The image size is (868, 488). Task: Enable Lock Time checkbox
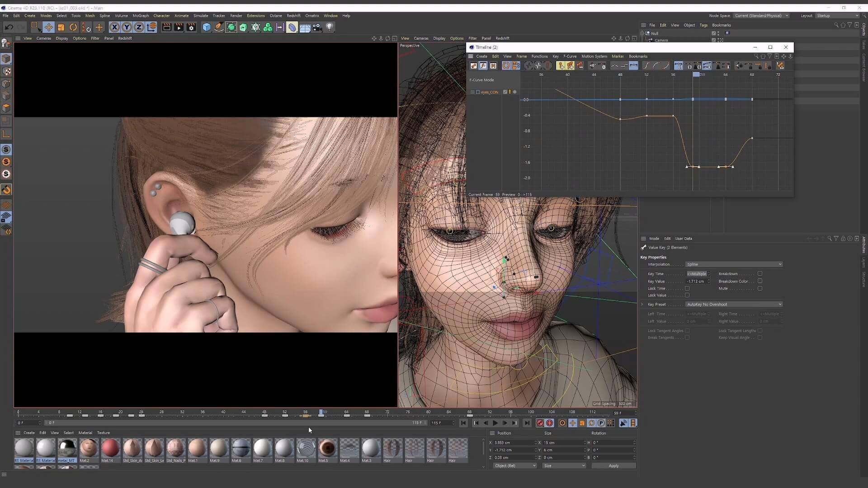point(687,288)
